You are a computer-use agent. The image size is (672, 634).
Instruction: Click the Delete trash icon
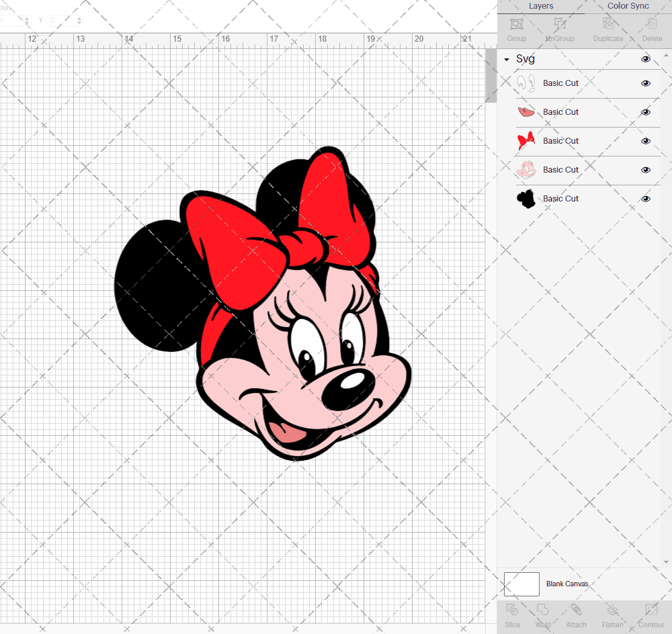click(x=652, y=24)
